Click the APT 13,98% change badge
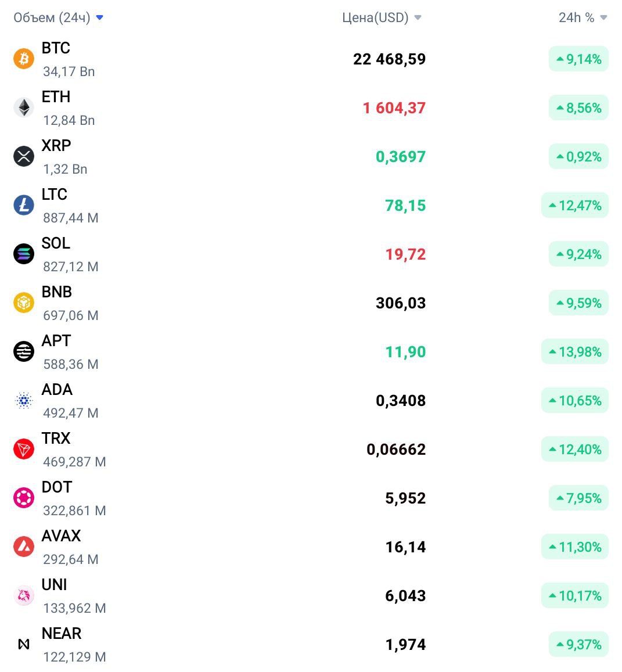The height and width of the screenshot is (672, 622). 575,352
